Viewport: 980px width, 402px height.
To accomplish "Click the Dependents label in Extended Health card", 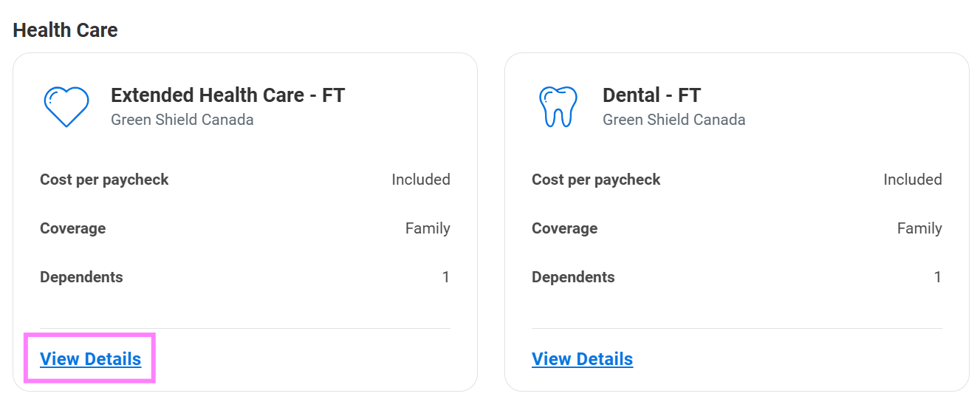I will pyautogui.click(x=81, y=277).
